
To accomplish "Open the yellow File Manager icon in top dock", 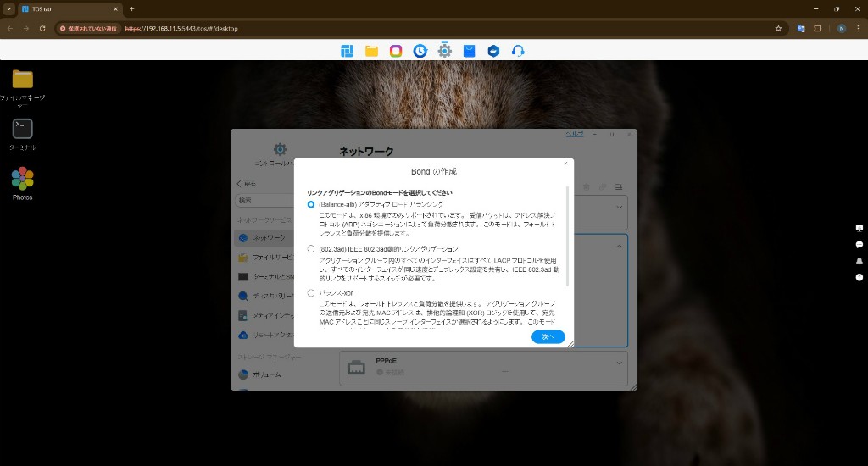I will (371, 51).
